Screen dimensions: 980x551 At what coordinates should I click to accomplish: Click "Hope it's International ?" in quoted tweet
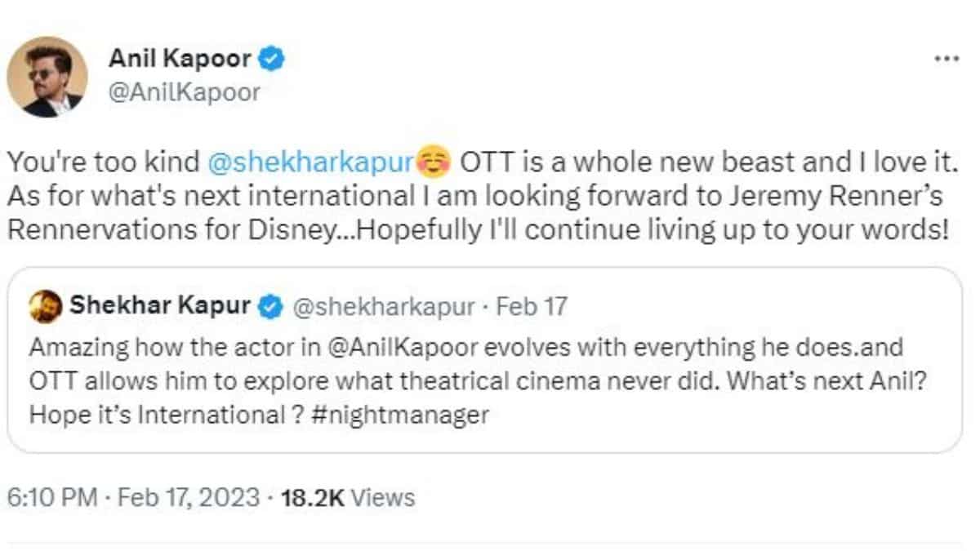pyautogui.click(x=151, y=414)
